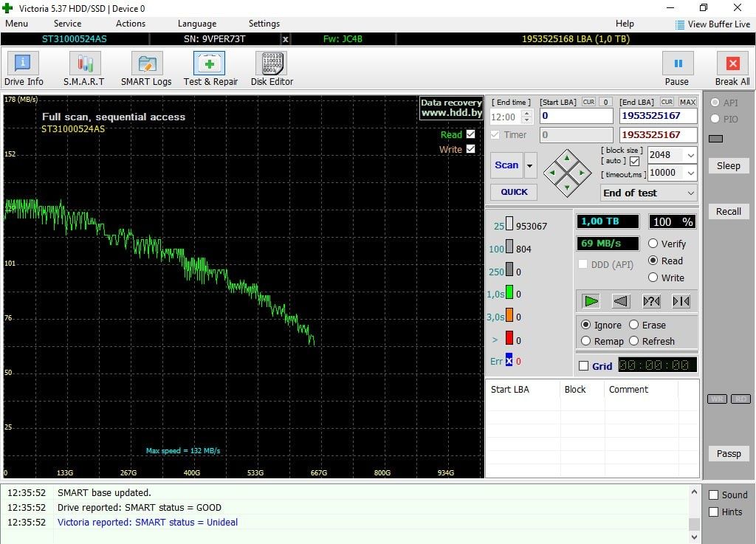
Task: Click the Victoria green cross app icon
Action: (7, 8)
